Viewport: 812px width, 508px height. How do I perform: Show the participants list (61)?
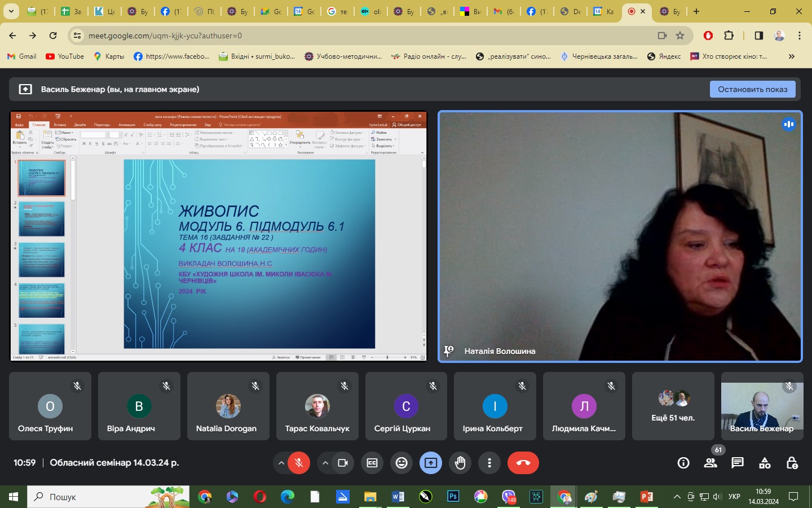click(x=710, y=463)
